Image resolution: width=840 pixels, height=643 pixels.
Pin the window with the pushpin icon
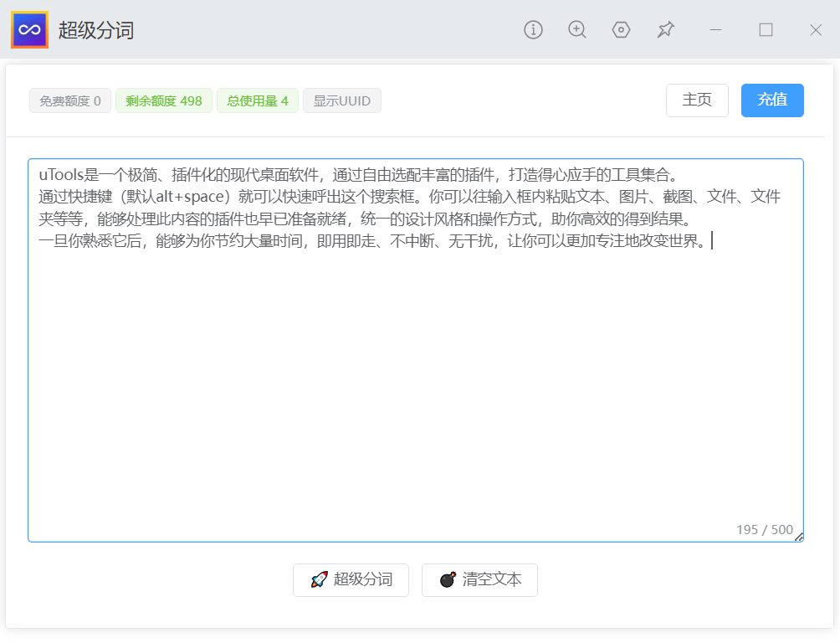pos(665,29)
